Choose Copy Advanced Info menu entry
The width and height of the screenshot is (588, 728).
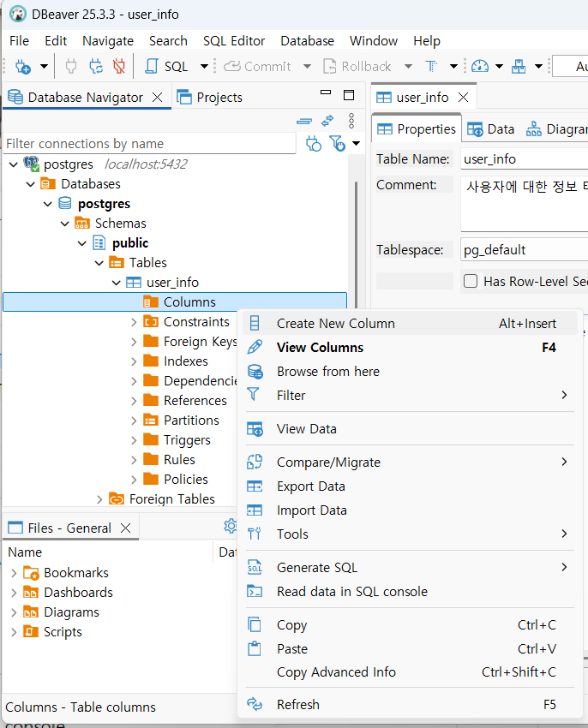pyautogui.click(x=410, y=672)
